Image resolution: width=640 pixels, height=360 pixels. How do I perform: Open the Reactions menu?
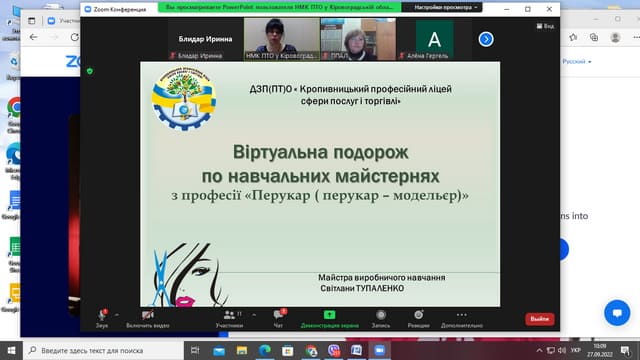[x=418, y=318]
